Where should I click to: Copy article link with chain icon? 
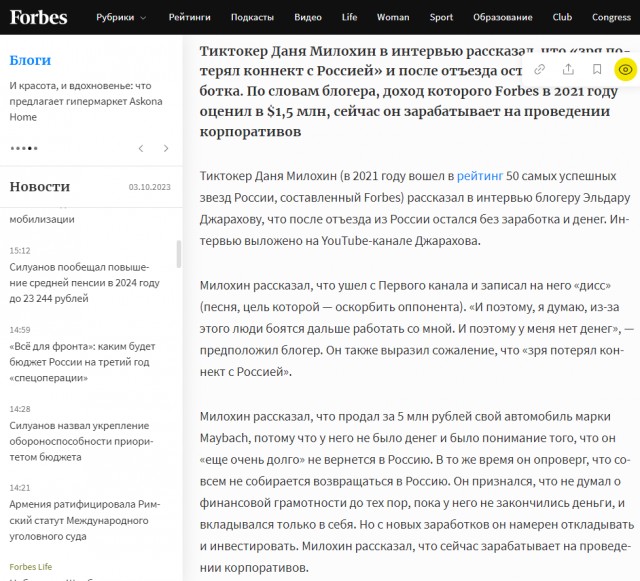tap(540, 69)
